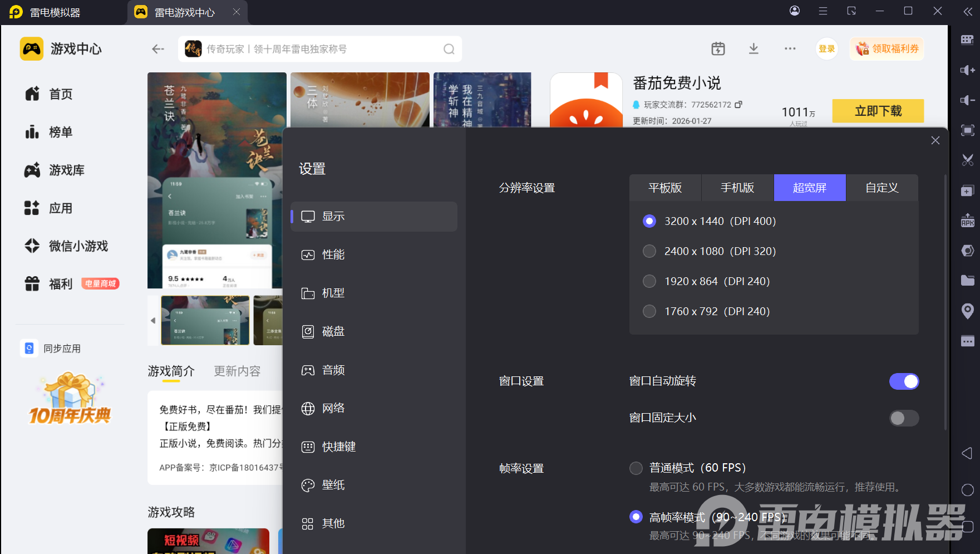Viewport: 980px width, 554px height.
Task: Open the download manager arrow icon
Action: tap(754, 49)
